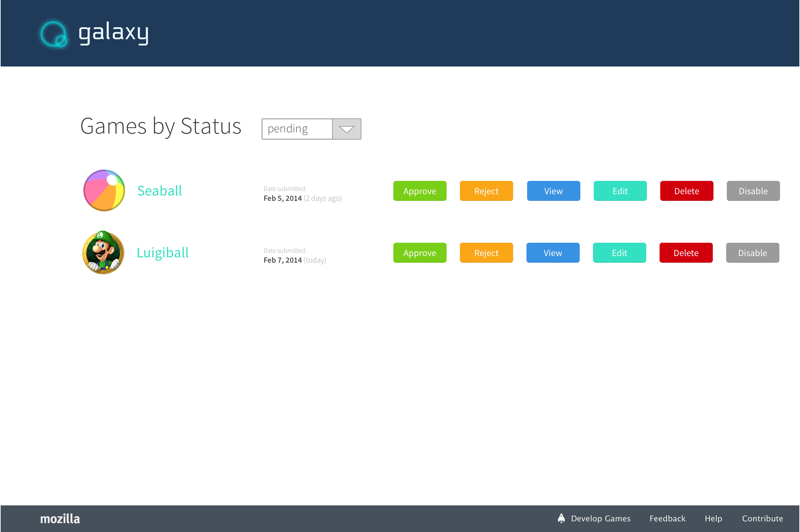Go to the Contribute footer link

tap(762, 518)
